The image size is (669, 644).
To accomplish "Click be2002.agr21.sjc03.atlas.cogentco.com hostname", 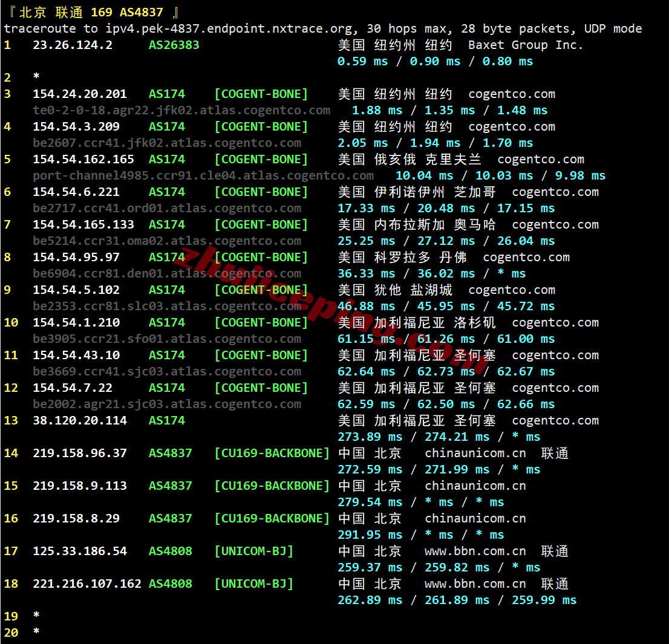I will tap(167, 404).
